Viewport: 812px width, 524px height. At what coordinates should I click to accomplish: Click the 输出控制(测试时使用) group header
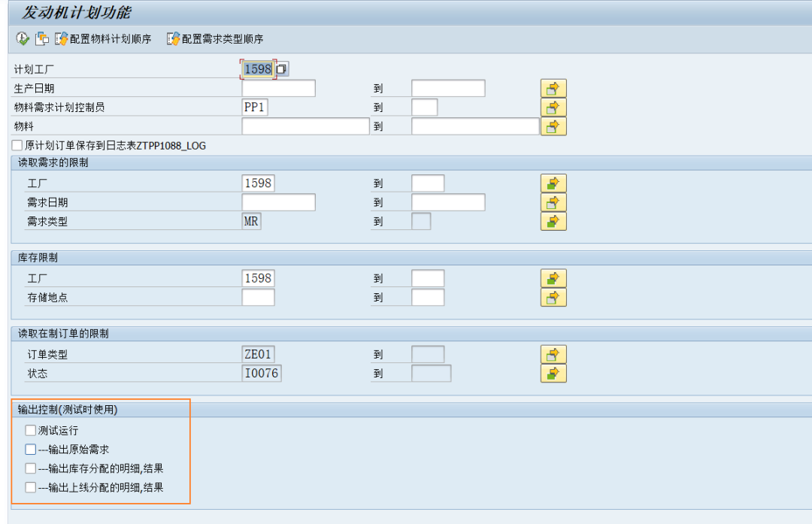pyautogui.click(x=68, y=410)
